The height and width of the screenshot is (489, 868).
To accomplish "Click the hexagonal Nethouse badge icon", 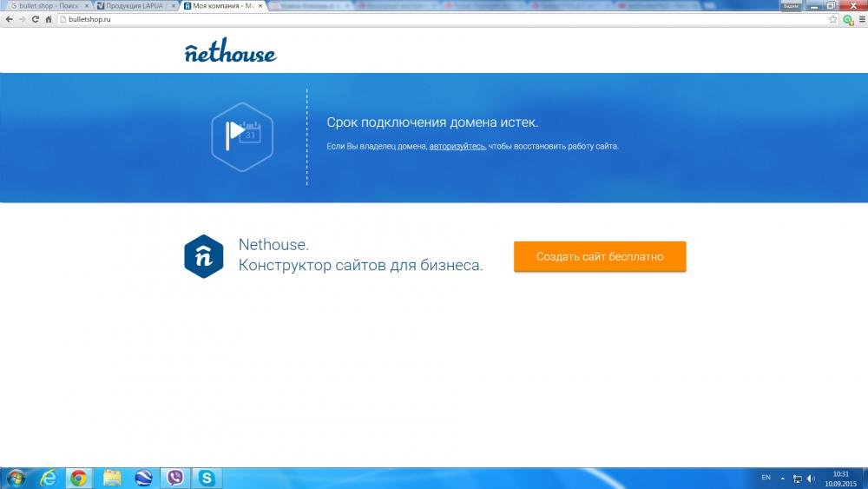I will click(x=204, y=256).
